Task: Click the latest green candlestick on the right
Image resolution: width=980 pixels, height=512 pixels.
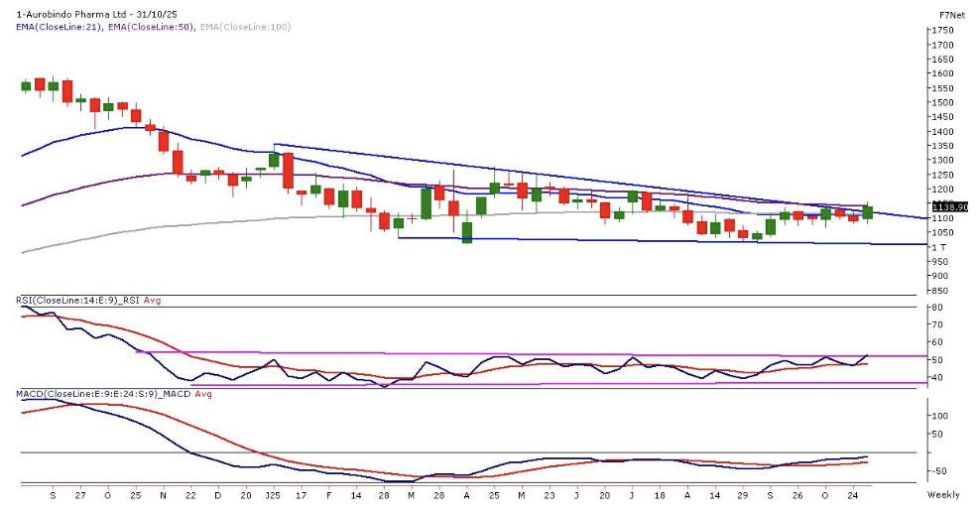Action: pos(867,212)
